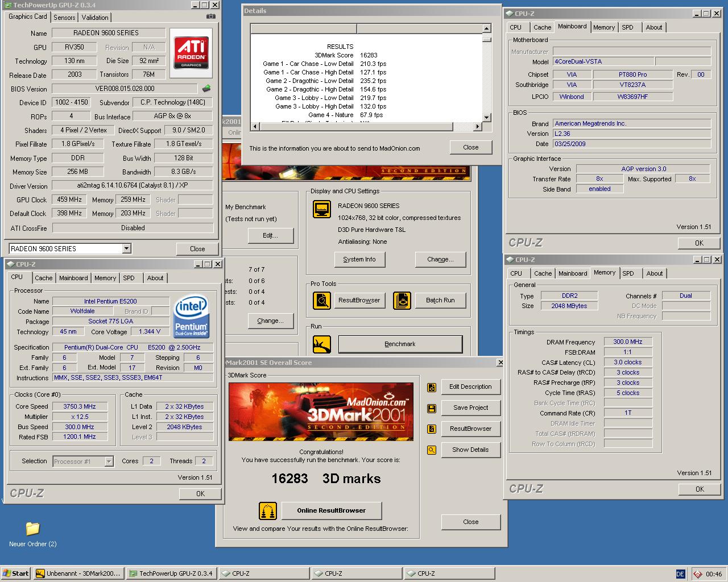Click Close in the Overall Score window

471,522
